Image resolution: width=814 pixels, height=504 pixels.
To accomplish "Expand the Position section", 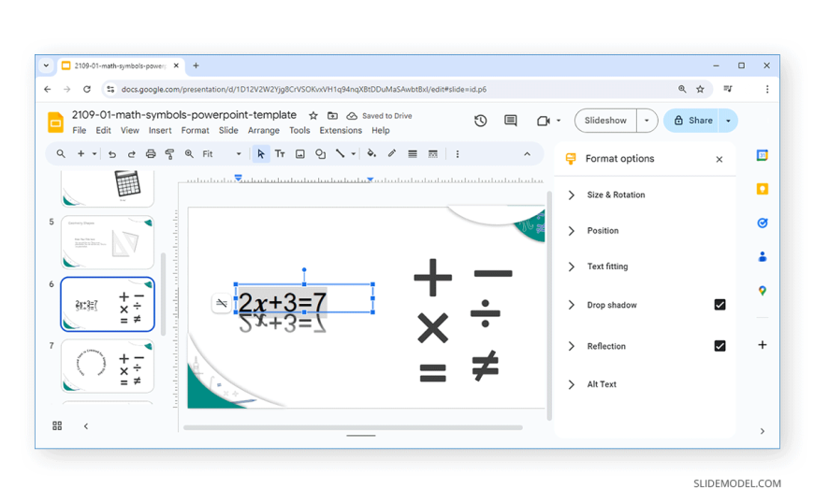I will (x=572, y=230).
